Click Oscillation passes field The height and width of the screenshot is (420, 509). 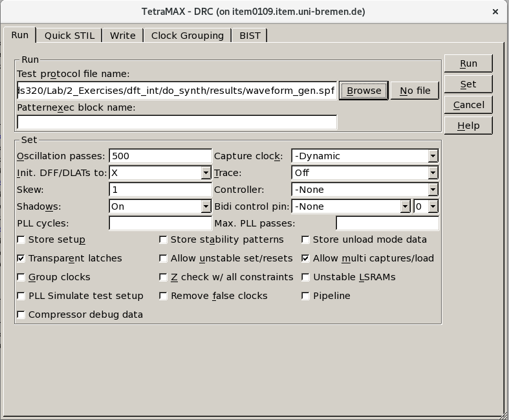(160, 156)
